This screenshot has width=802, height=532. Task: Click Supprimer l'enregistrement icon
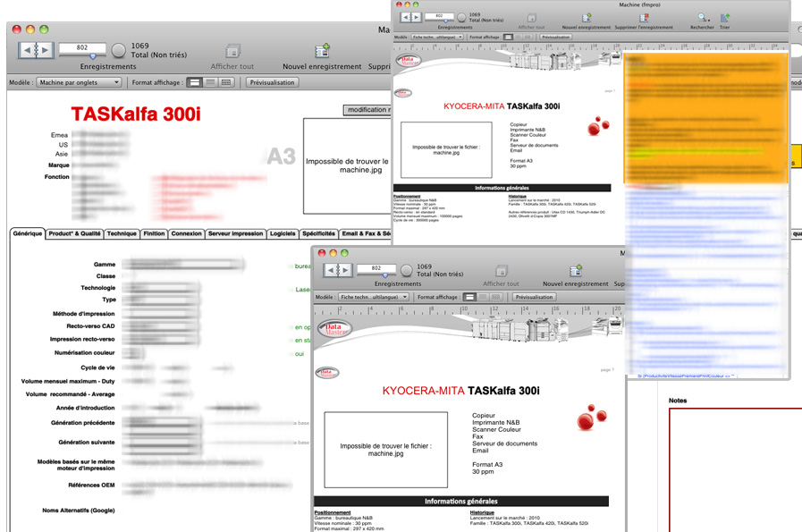coord(644,18)
